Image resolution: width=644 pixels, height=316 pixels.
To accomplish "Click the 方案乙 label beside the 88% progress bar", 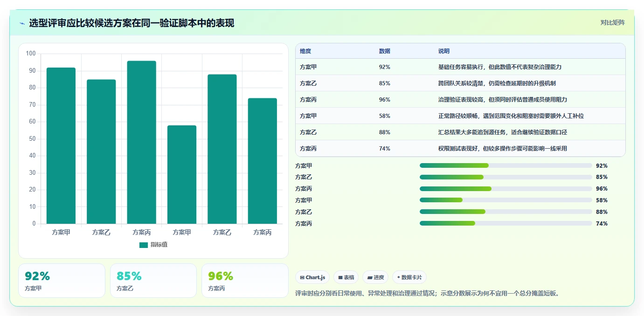I will pyautogui.click(x=304, y=212).
